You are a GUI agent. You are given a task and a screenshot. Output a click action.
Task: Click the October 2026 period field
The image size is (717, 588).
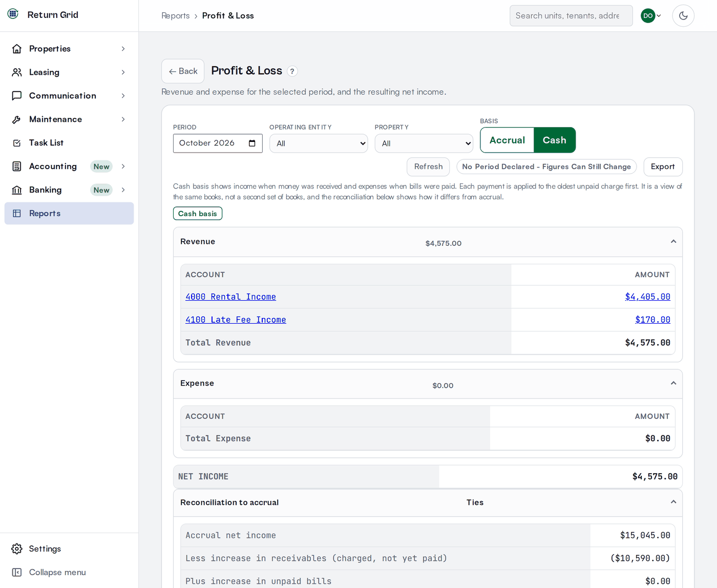click(x=218, y=143)
